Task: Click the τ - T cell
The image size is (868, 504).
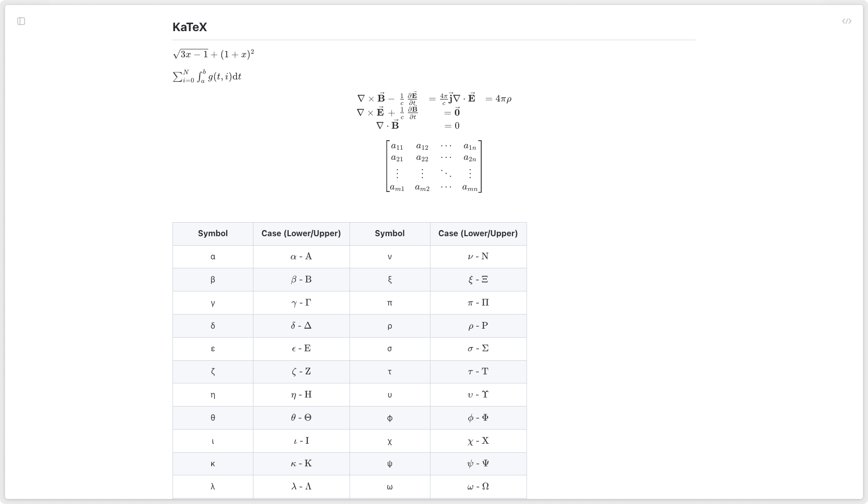Action: [x=478, y=372]
